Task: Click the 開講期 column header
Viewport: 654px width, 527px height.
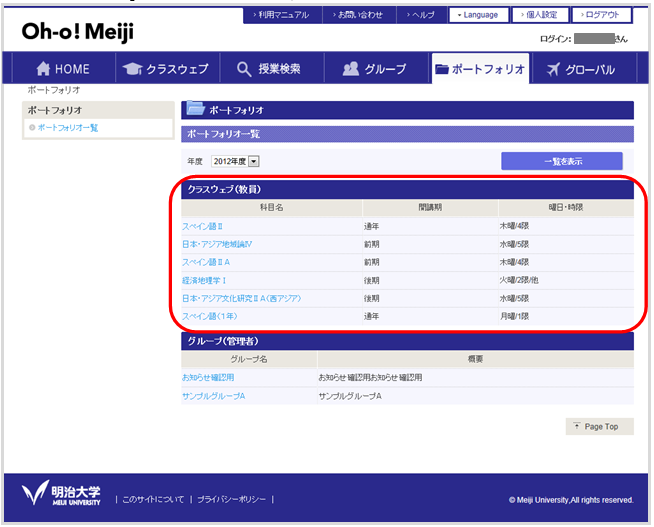Action: 430,208
